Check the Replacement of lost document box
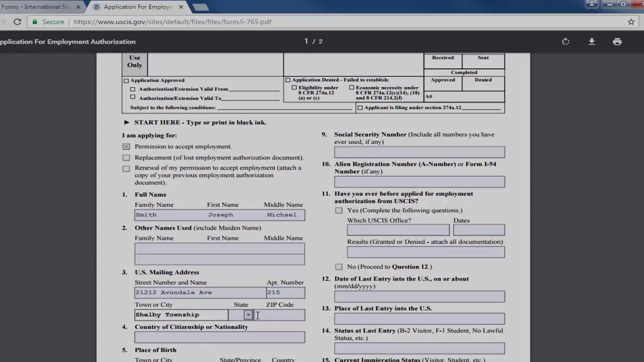 [126, 158]
